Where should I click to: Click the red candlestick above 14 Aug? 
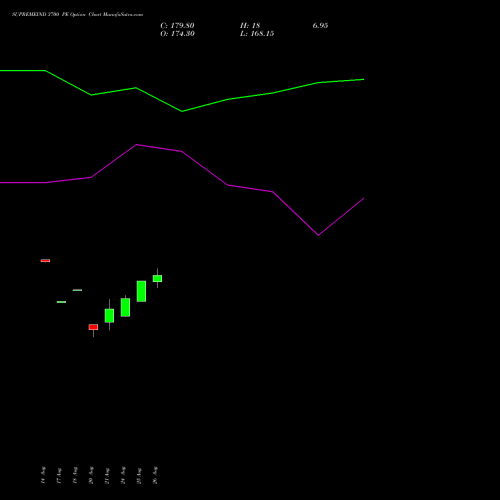pyautogui.click(x=45, y=260)
